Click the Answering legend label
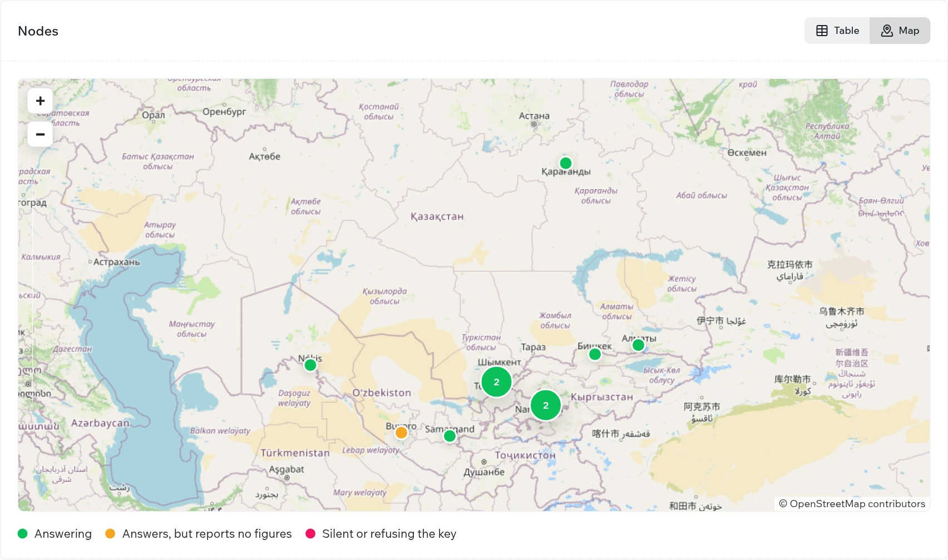Viewport: 948px width, 560px height. (63, 534)
